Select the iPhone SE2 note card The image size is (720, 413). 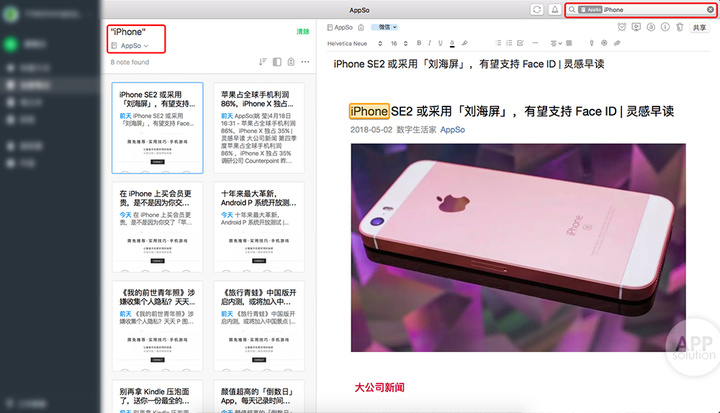coord(157,128)
